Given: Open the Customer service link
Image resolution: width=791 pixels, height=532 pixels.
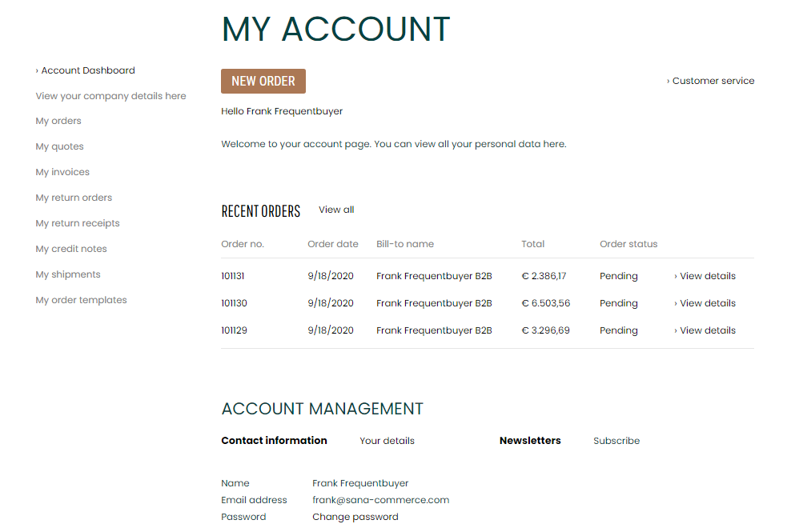Looking at the screenshot, I should coord(710,81).
